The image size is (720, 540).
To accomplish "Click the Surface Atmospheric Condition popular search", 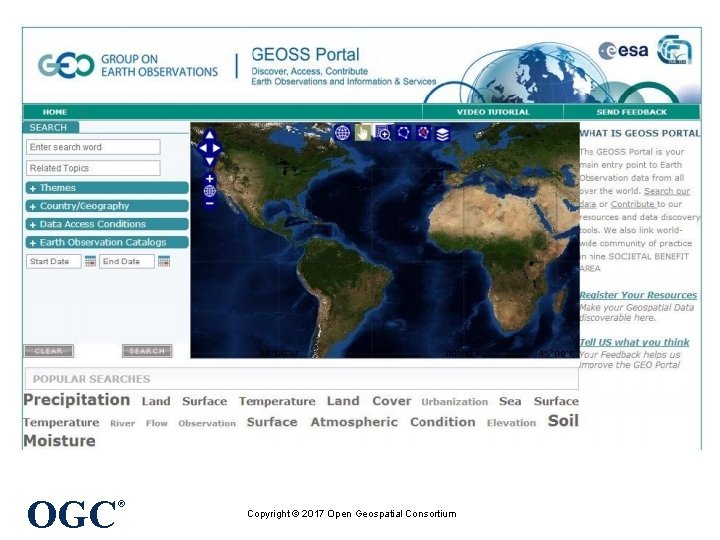I will point(361,422).
